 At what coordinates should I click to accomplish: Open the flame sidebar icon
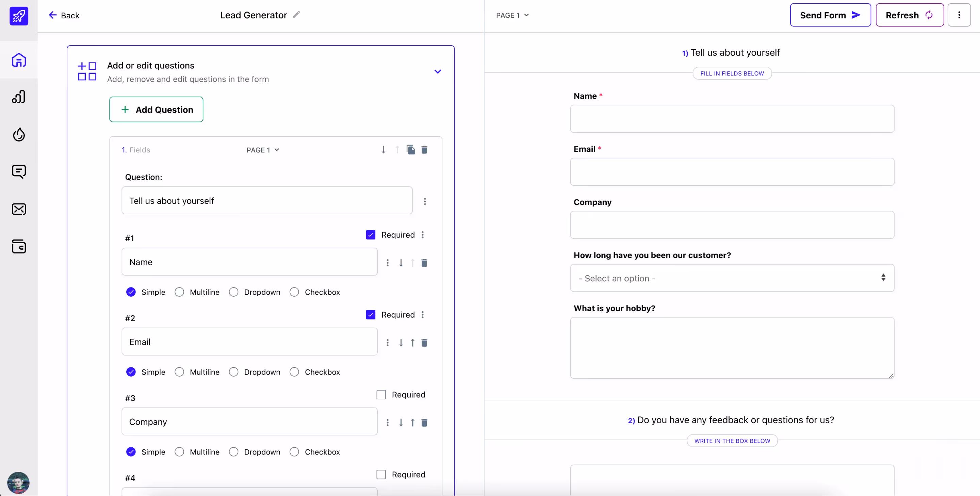click(19, 134)
